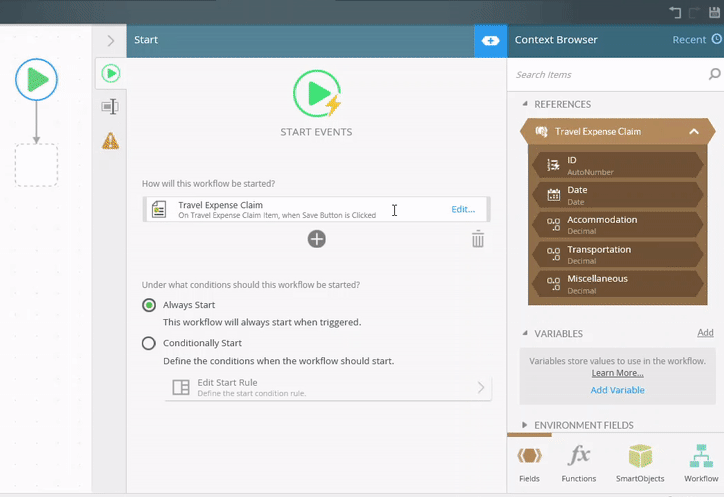The height and width of the screenshot is (497, 724).
Task: Toggle the blue Context Browser pin button
Action: click(x=490, y=40)
